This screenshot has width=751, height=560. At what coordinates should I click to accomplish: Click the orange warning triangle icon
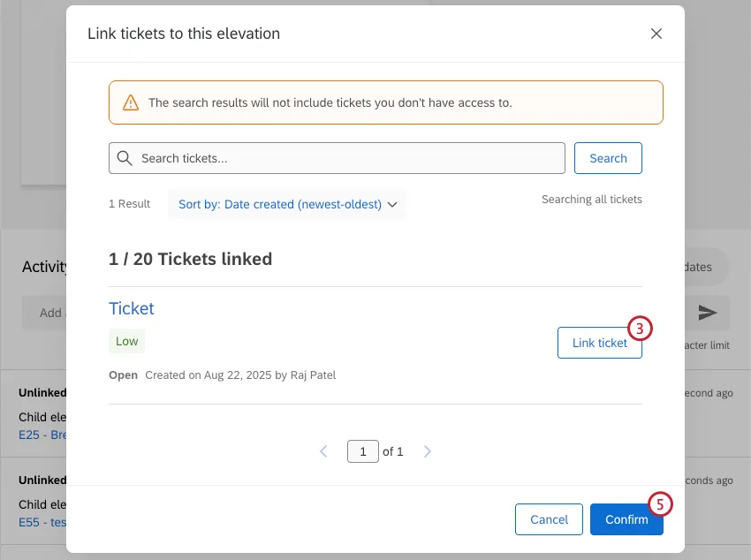pos(131,102)
